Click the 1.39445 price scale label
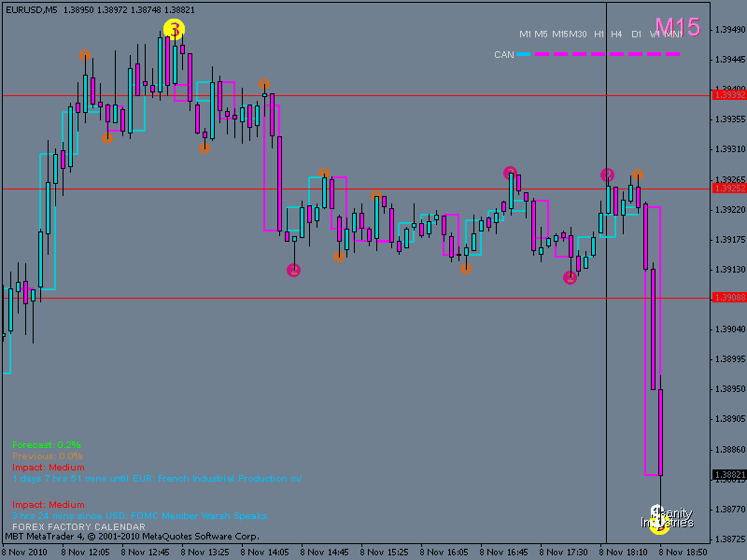Screen dimensions: 747x560 730,60
